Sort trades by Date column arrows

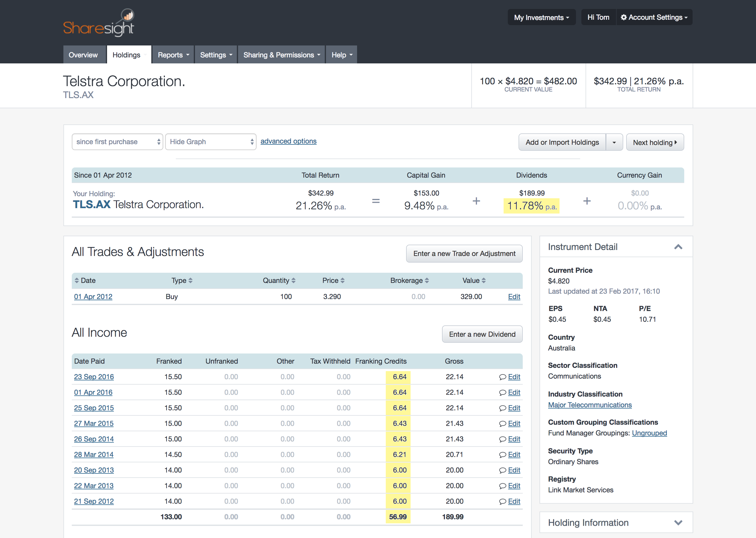click(77, 281)
